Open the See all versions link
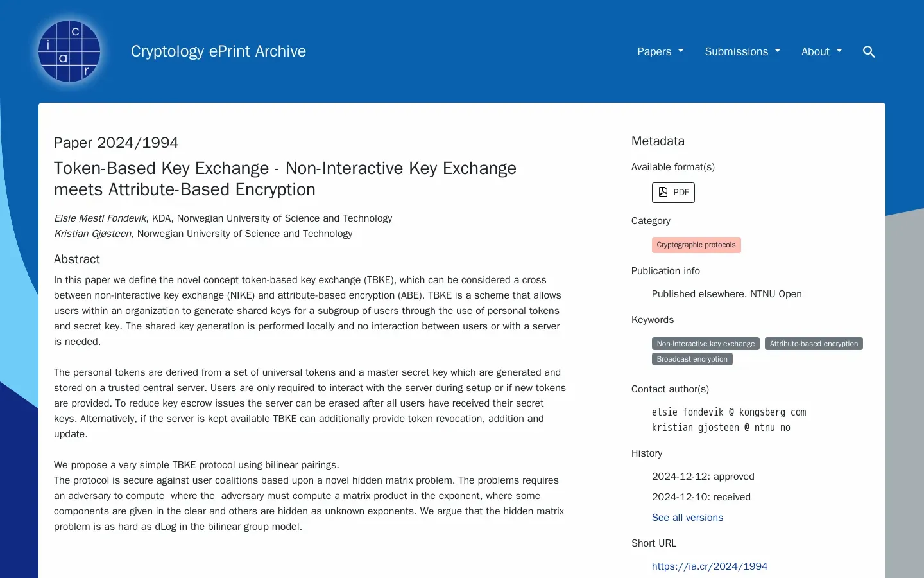The height and width of the screenshot is (578, 924). (x=687, y=518)
